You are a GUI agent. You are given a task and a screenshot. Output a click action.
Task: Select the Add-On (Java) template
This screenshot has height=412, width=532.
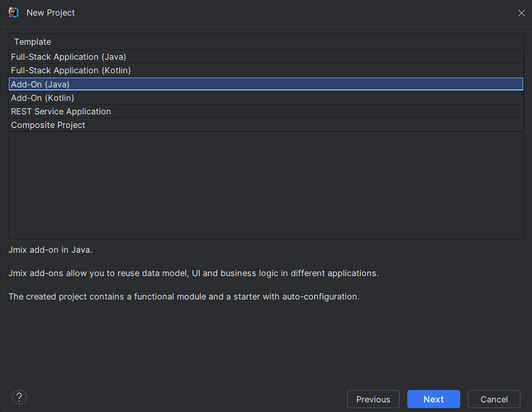(x=266, y=84)
